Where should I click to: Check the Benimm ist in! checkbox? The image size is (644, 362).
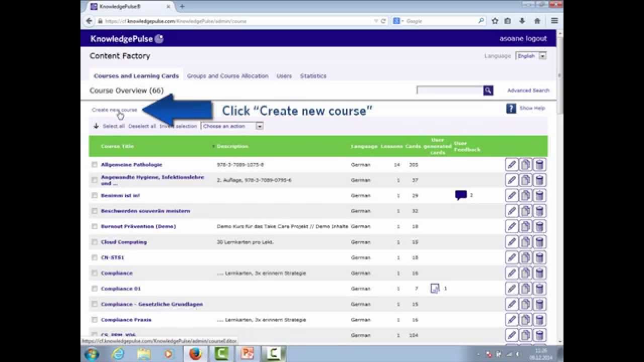pos(94,196)
